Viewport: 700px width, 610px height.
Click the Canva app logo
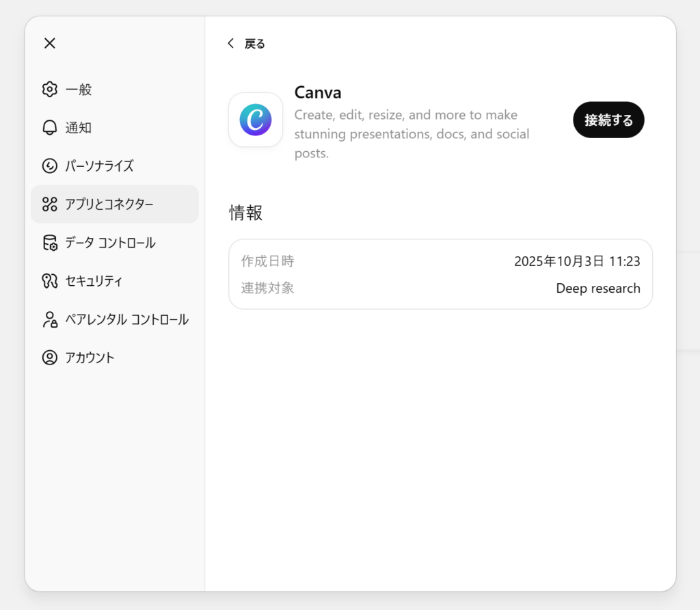tap(256, 120)
